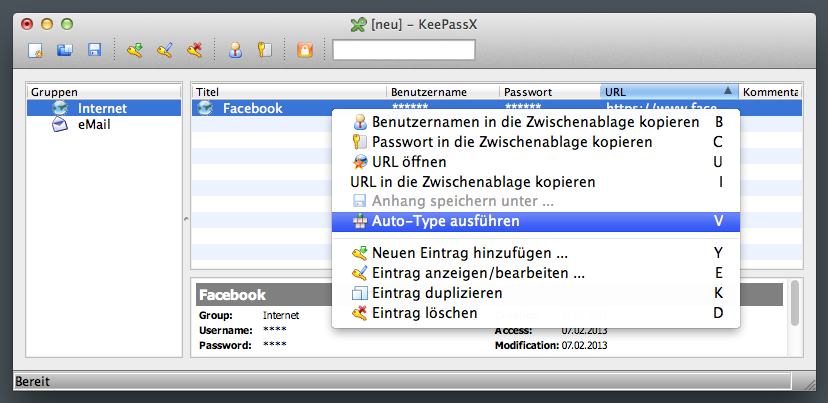Sort entries by Passwort column

tap(550, 92)
